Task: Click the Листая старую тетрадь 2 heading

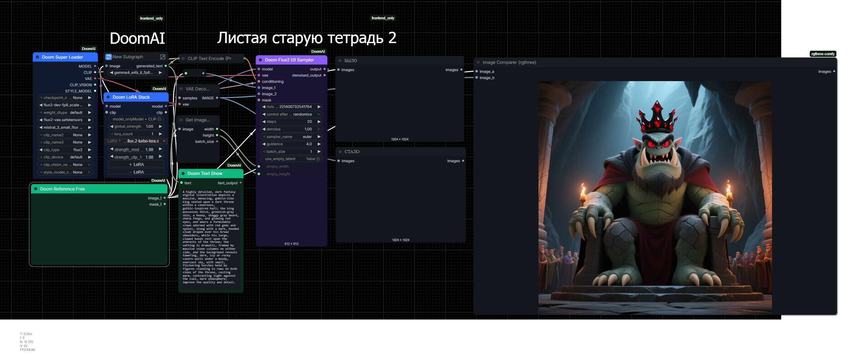Action: 307,38
